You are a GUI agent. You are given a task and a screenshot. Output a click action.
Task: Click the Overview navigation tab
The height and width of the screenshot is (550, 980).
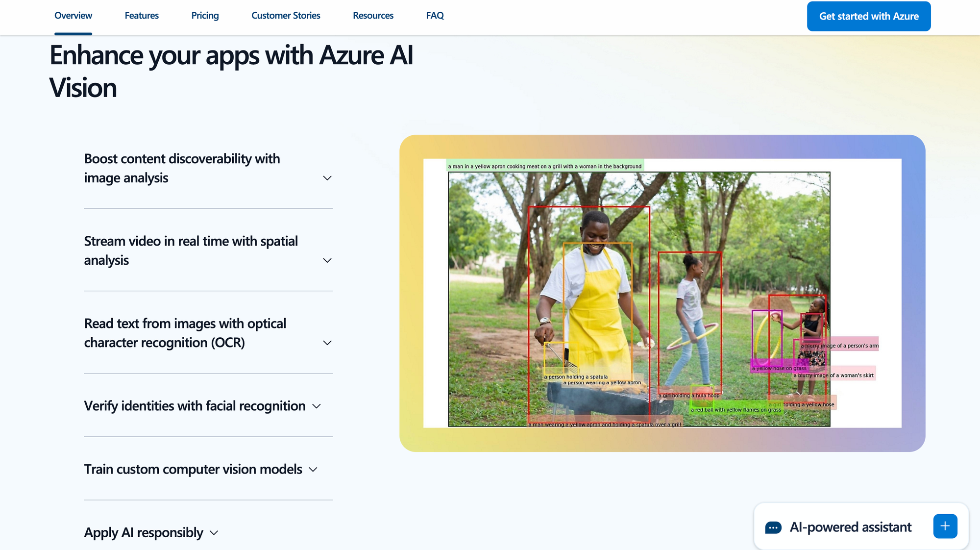[x=73, y=16]
